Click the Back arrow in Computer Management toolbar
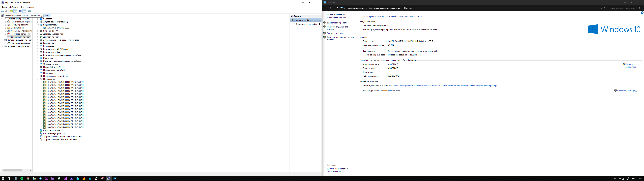This screenshot has height=181, width=644. pyautogui.click(x=3, y=11)
